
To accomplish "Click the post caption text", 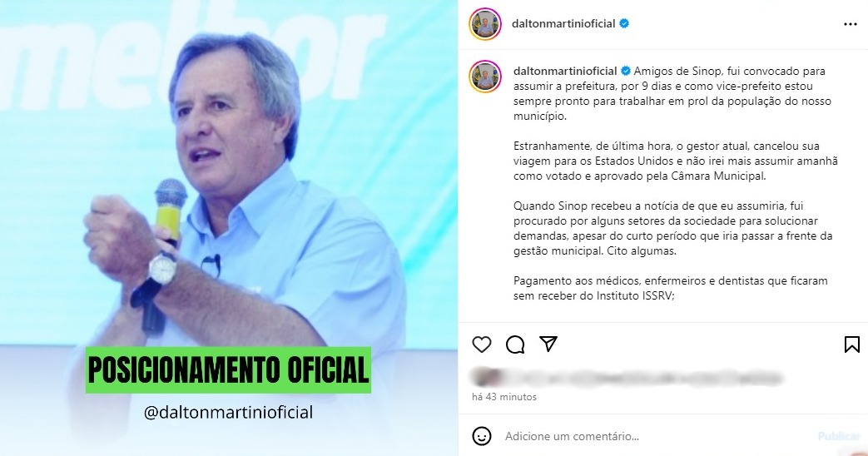I will click(676, 183).
